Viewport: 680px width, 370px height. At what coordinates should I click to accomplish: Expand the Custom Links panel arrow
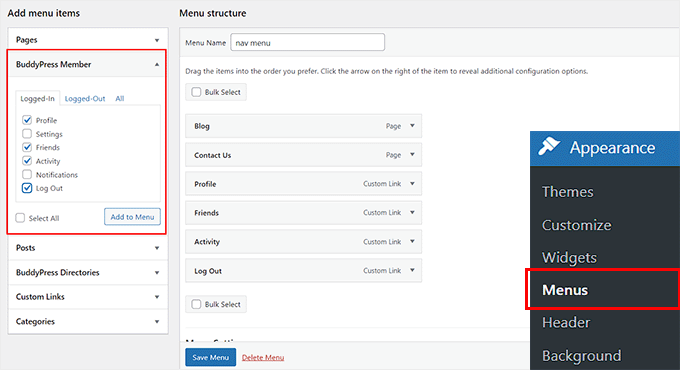[157, 297]
